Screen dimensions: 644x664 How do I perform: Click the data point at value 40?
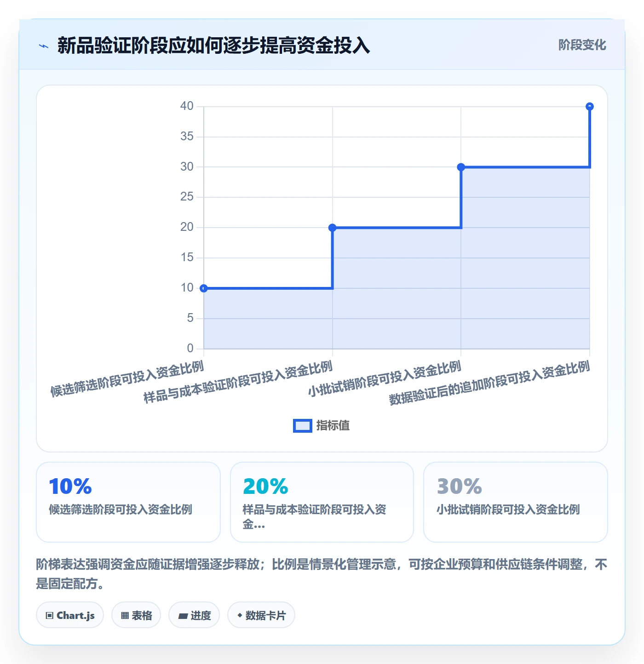[590, 107]
